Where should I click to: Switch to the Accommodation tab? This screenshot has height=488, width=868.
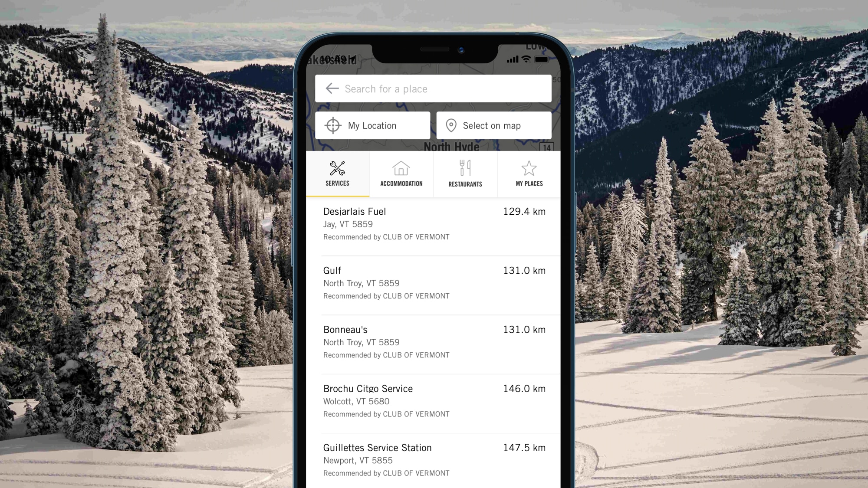401,173
